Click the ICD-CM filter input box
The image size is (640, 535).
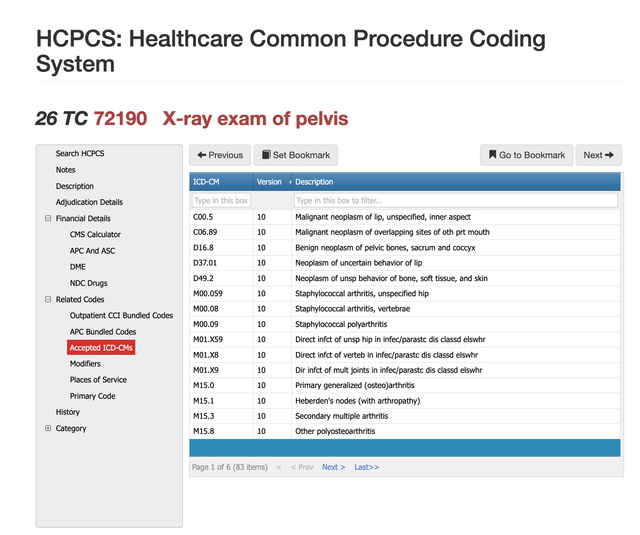(x=220, y=201)
